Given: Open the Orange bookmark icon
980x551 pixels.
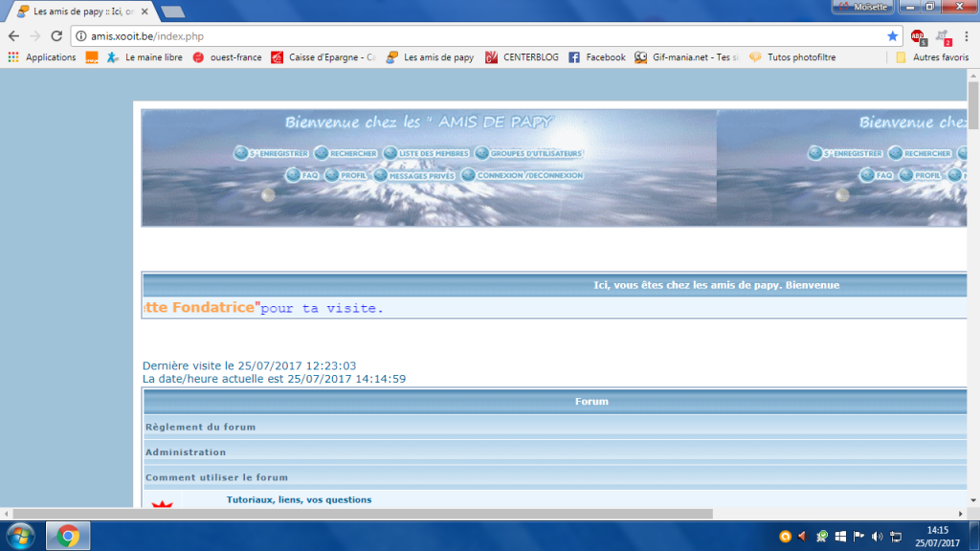Looking at the screenshot, I should (x=92, y=56).
